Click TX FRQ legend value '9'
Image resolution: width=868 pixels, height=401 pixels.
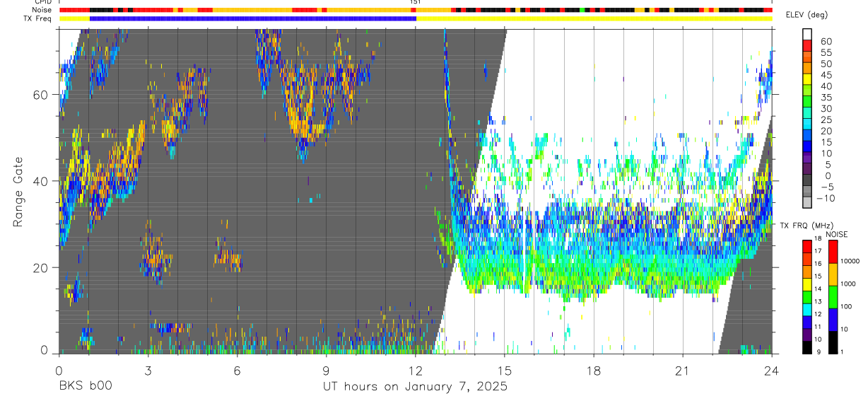819,352
